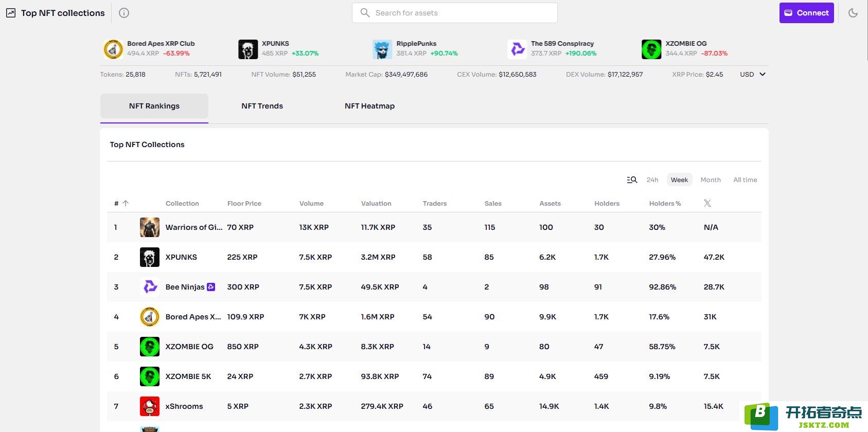Screen dimensions: 868x432
Task: Focus the Search for assets field
Action: 454,13
